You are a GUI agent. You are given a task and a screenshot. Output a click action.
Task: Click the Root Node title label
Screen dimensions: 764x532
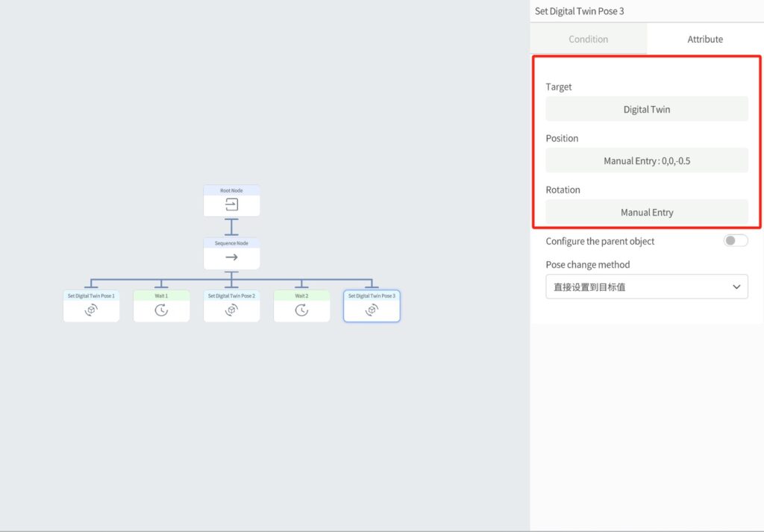pyautogui.click(x=231, y=190)
